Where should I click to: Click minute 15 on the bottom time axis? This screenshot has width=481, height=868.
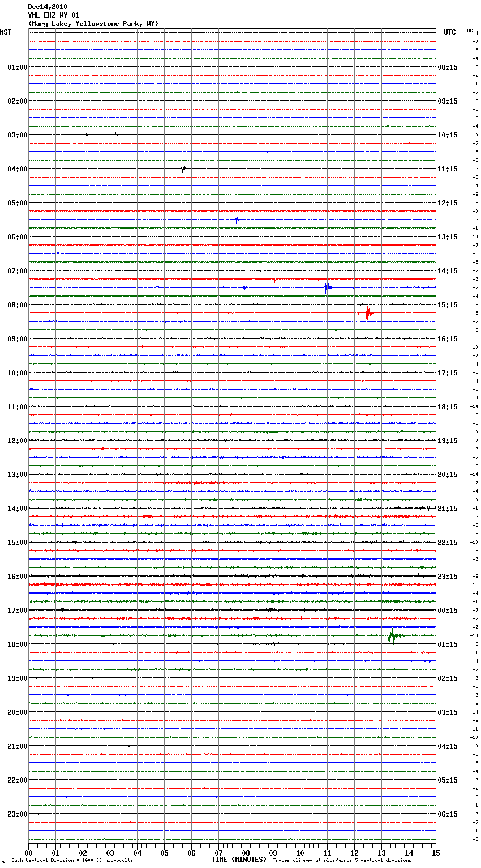(x=436, y=853)
